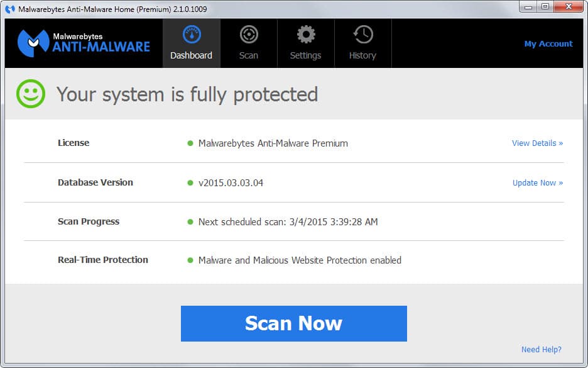
Task: Switch to the Scan tab label
Action: 249,55
